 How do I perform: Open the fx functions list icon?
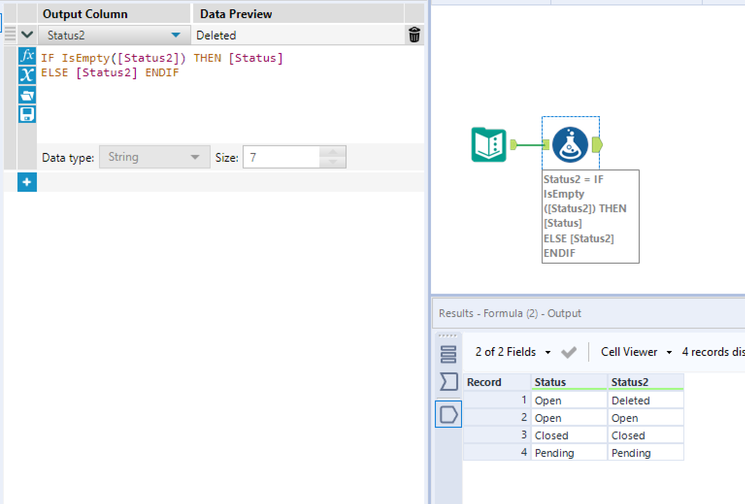coord(27,56)
